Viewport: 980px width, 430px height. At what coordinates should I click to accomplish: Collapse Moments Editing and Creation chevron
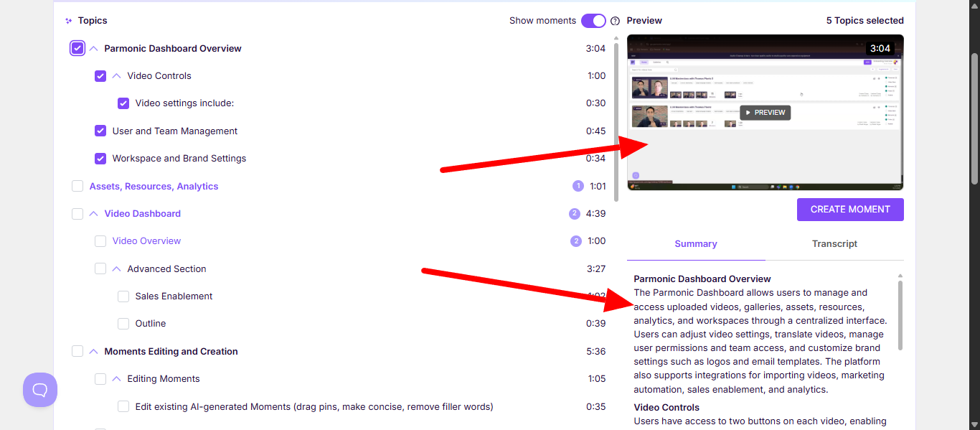(93, 351)
